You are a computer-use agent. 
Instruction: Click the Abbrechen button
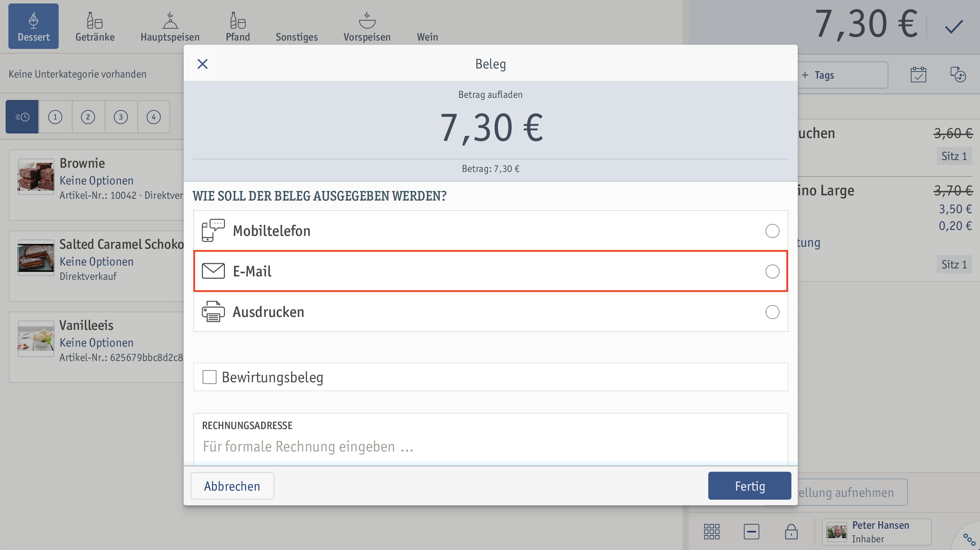tap(232, 486)
